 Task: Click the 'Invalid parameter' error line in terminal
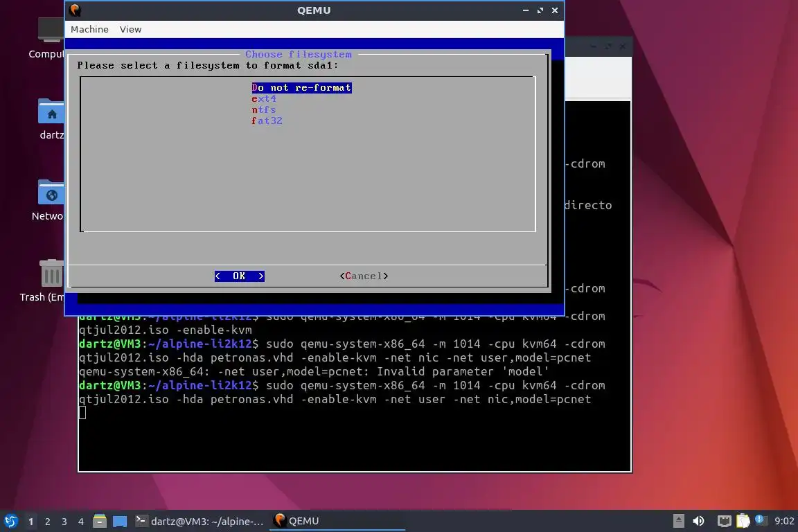click(314, 371)
